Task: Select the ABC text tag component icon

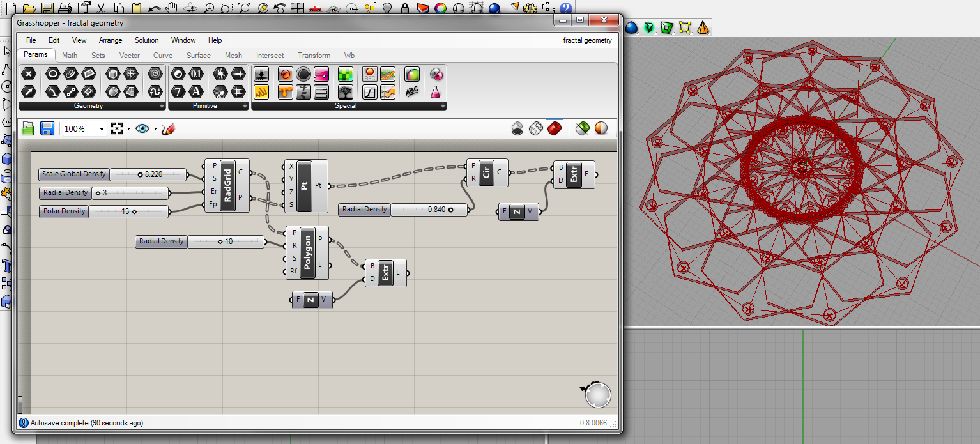Action: click(x=412, y=91)
